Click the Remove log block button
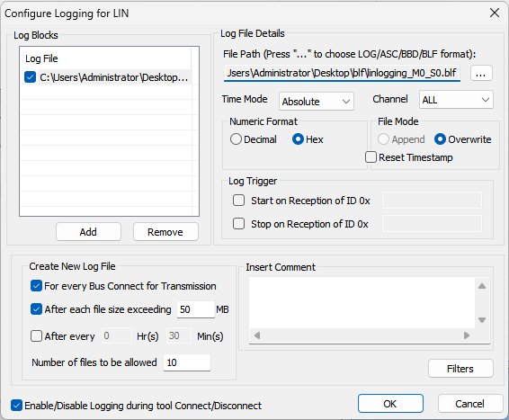This screenshot has width=509, height=420. tap(165, 232)
